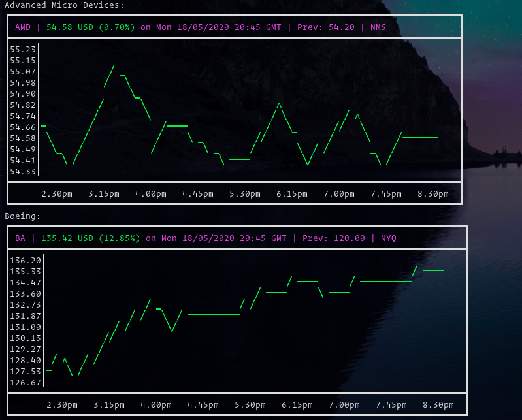
Task: Click Boeing y-axis value 134.47
Action: pyautogui.click(x=25, y=283)
